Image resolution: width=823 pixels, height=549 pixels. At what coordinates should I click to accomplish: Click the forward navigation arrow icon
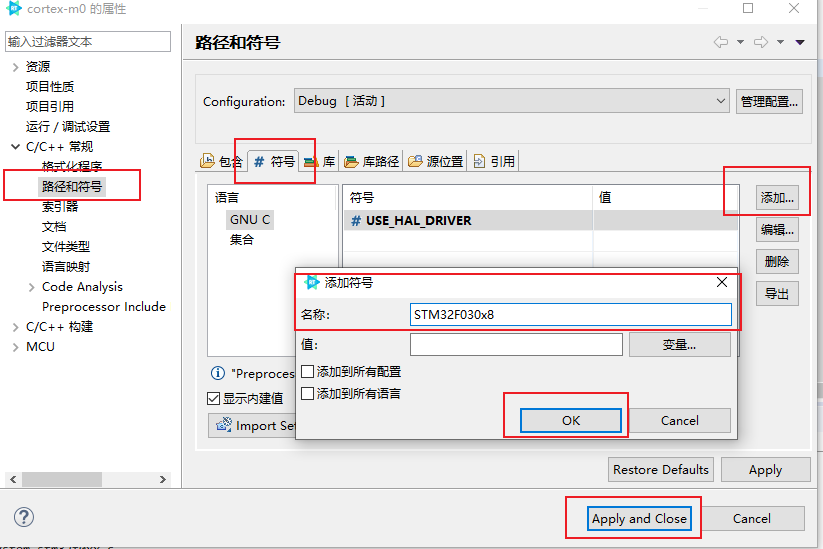[x=760, y=42]
